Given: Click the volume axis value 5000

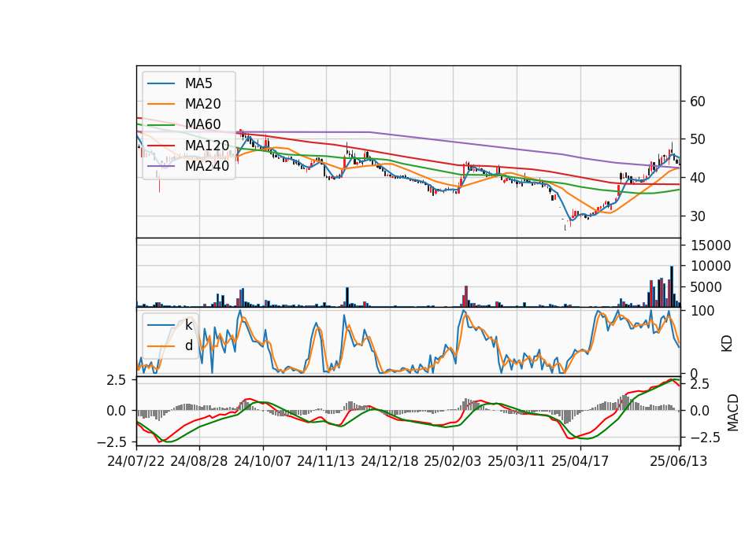Looking at the screenshot, I should coord(706,287).
